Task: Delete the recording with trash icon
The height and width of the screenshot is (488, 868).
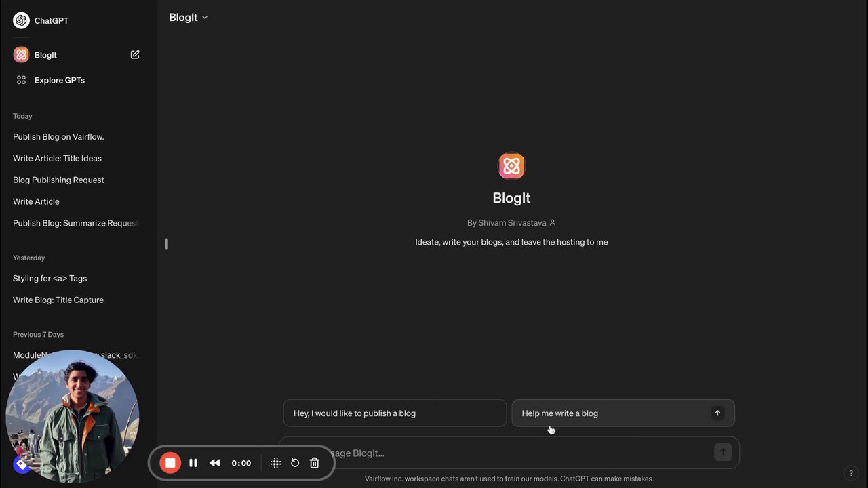Action: 315,463
